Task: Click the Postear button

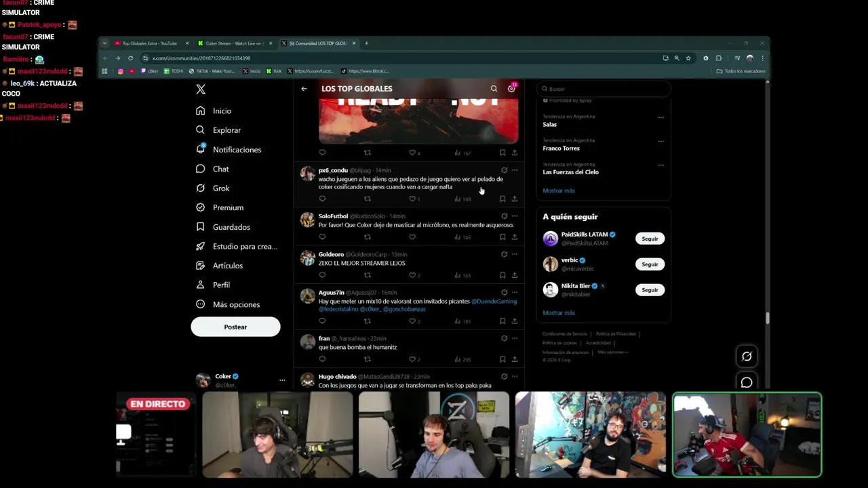Action: pyautogui.click(x=235, y=327)
